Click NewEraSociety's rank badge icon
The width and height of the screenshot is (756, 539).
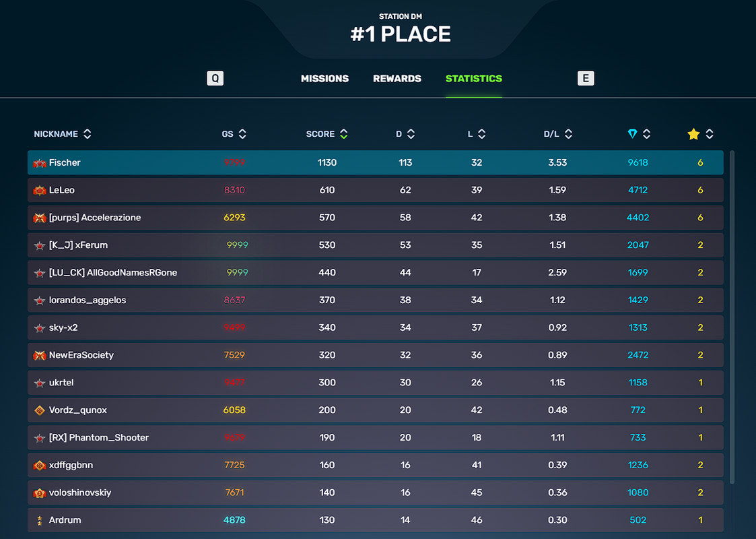point(40,356)
